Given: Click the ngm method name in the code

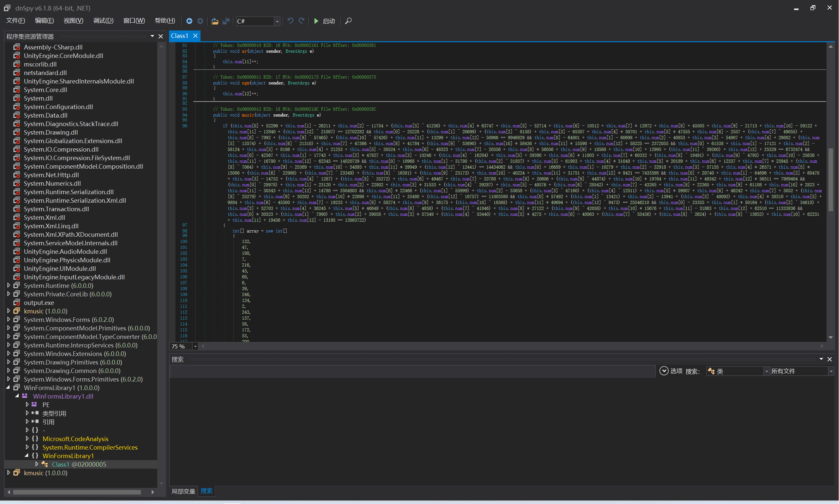Looking at the screenshot, I should pyautogui.click(x=245, y=83).
